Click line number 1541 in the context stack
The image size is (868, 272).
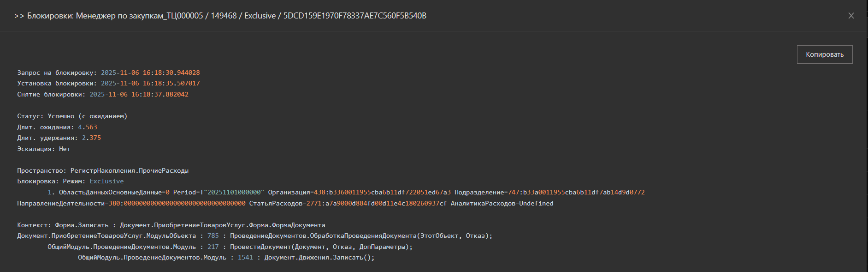coord(245,258)
